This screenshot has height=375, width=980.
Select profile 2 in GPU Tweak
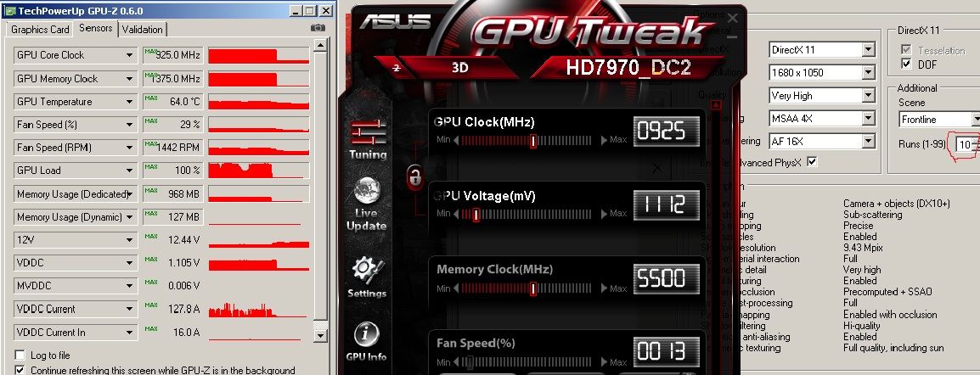pos(397,69)
